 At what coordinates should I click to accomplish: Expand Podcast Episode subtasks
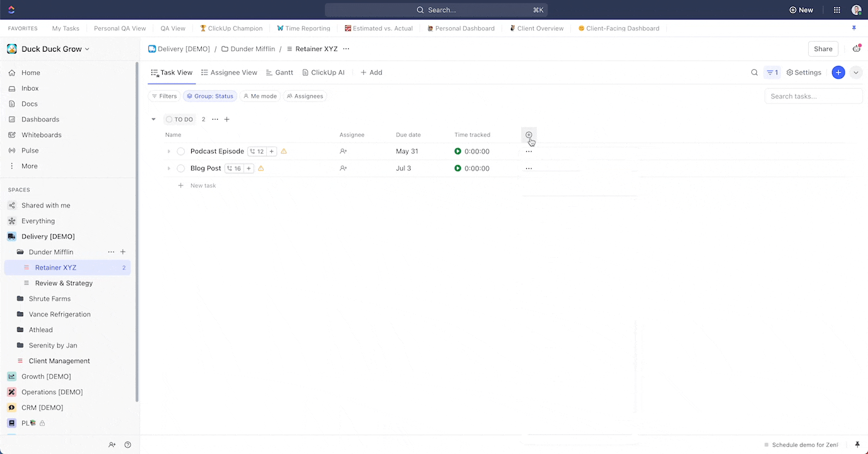click(x=168, y=151)
